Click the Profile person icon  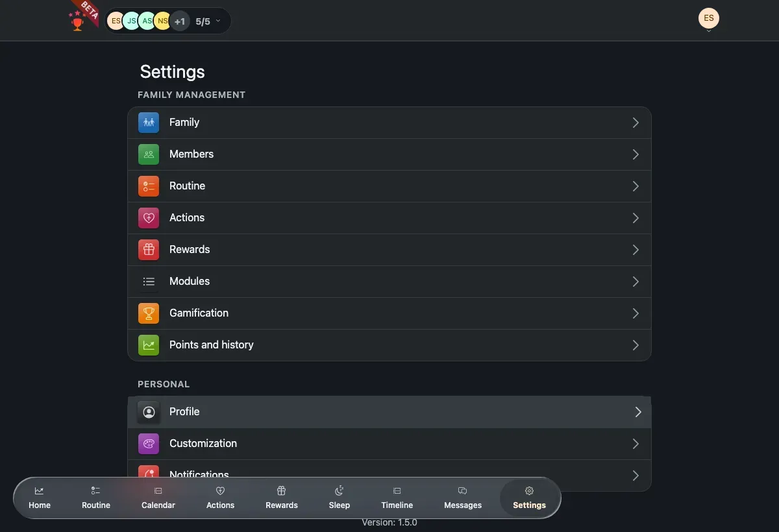click(x=149, y=412)
